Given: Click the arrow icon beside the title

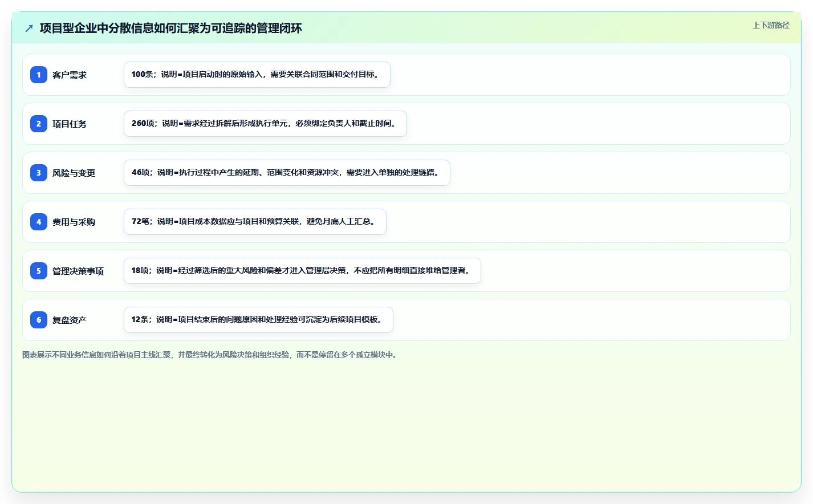Looking at the screenshot, I should coord(29,28).
